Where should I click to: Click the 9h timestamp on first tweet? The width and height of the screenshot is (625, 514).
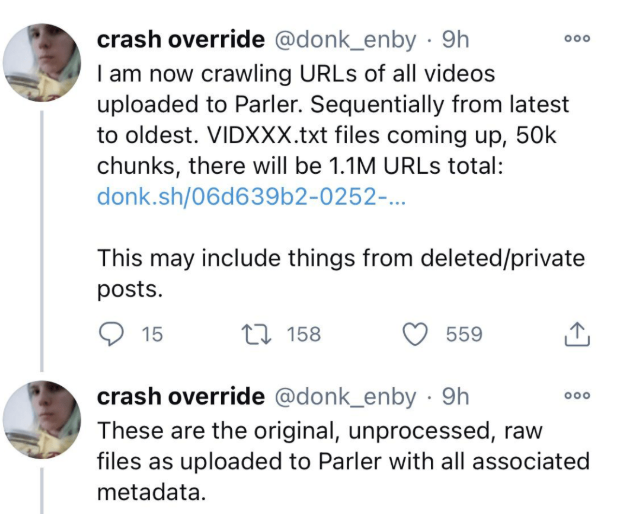(x=455, y=40)
